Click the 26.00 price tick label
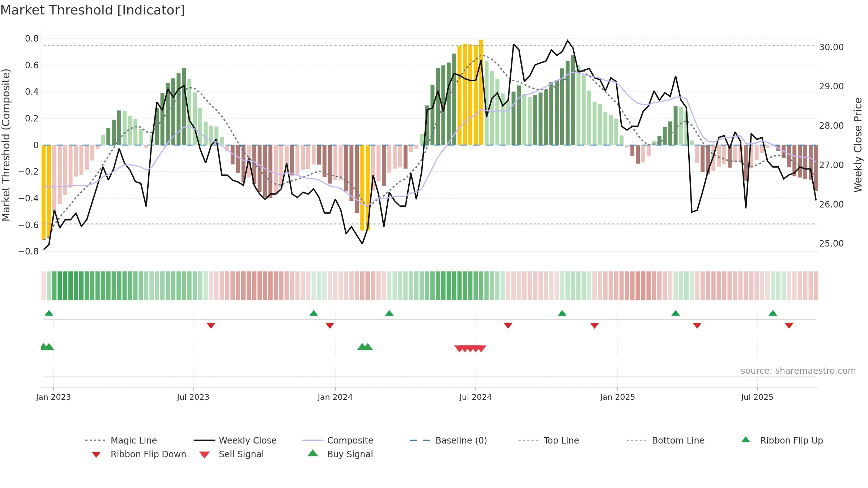Image resolution: width=868 pixels, height=488 pixels. click(x=831, y=204)
